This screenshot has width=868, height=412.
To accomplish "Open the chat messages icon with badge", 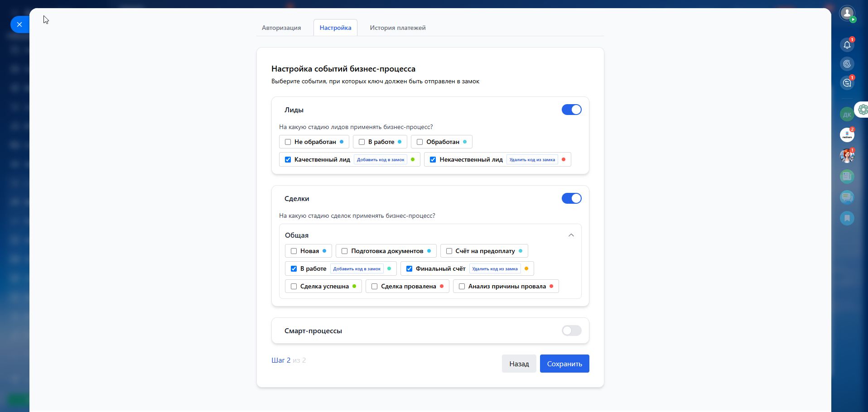I will (847, 83).
